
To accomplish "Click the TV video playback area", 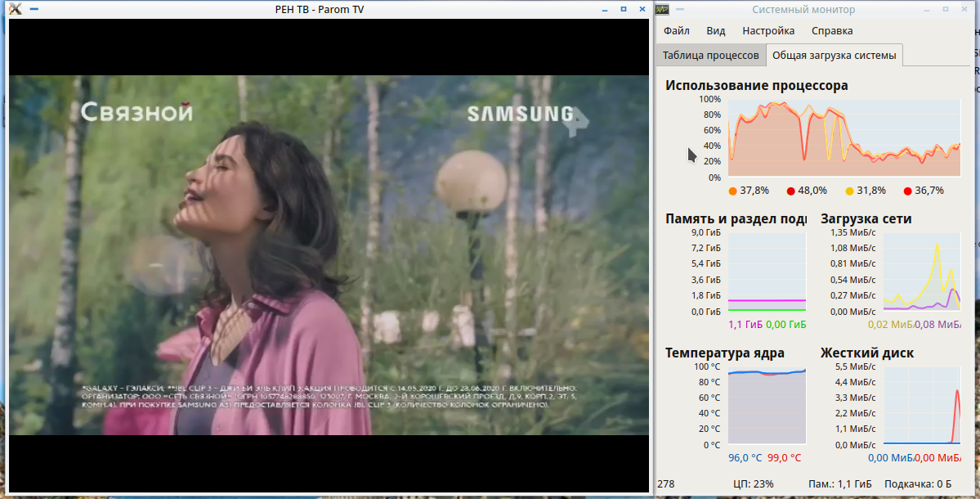I will point(329,254).
